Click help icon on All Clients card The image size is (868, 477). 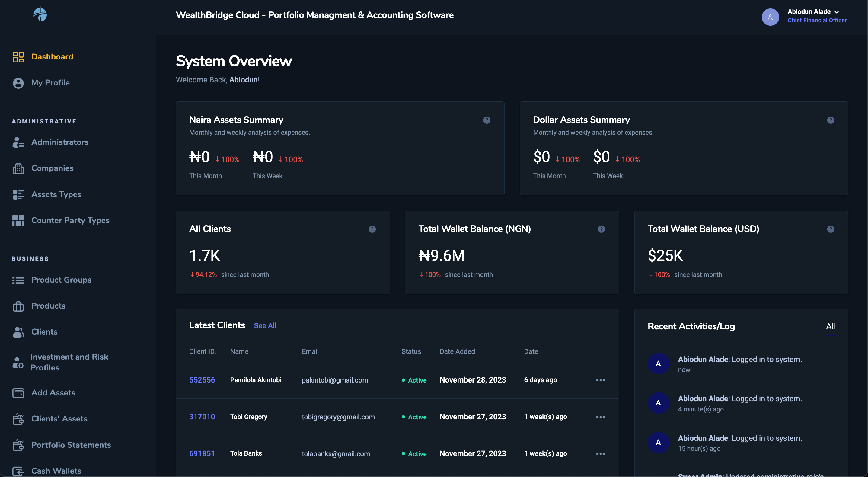tap(372, 229)
